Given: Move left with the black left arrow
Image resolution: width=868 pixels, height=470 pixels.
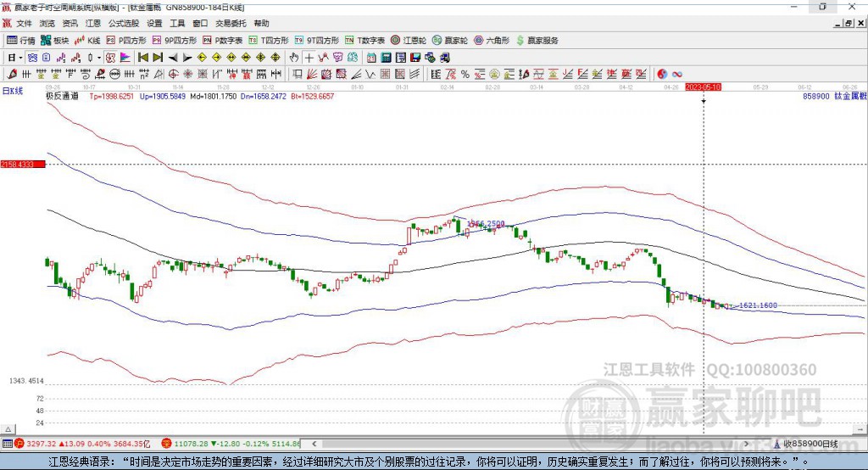Looking at the screenshot, I should coord(173,58).
